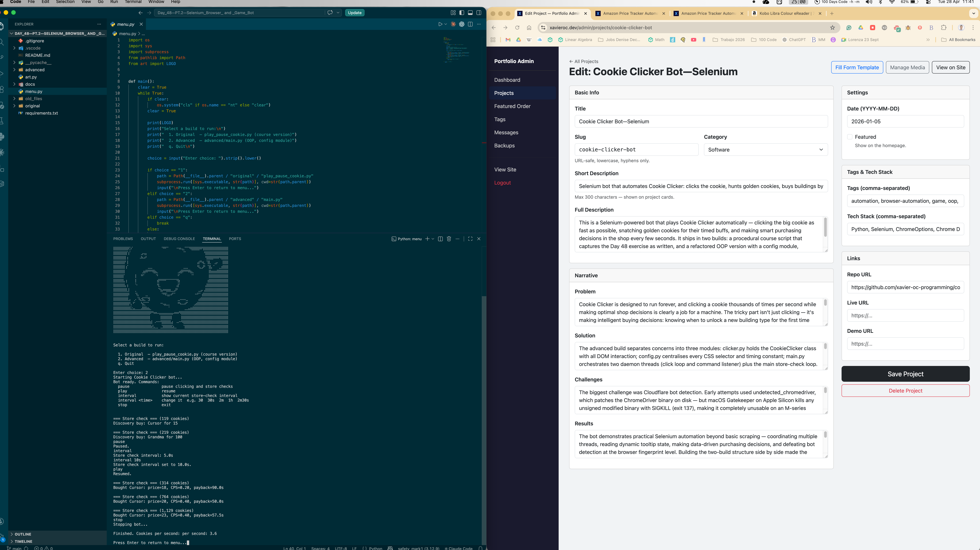
Task: Click the Delete Project button
Action: coord(905,391)
